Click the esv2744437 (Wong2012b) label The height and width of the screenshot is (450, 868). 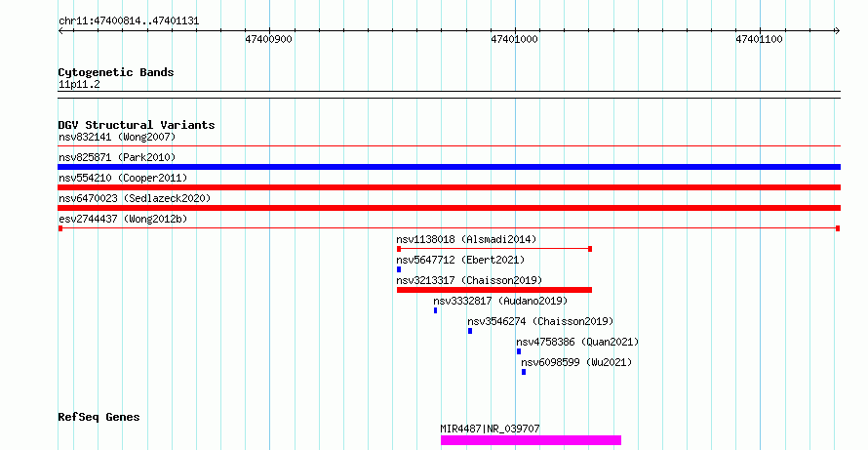coord(123,219)
